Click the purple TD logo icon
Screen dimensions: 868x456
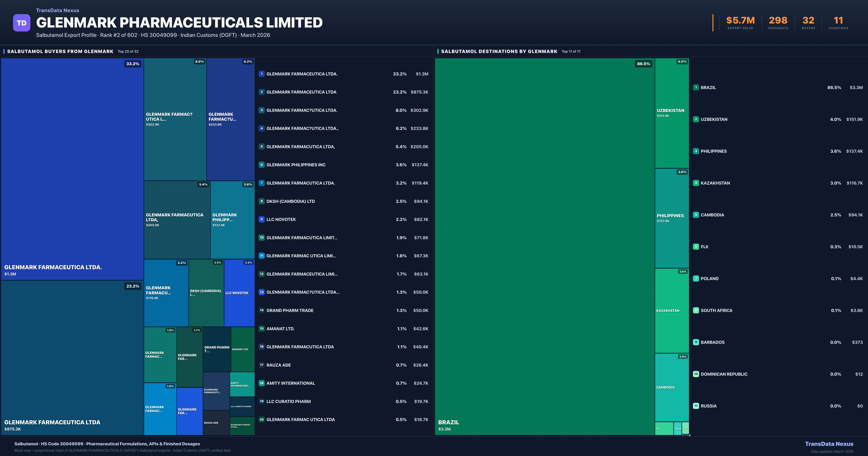click(x=22, y=23)
